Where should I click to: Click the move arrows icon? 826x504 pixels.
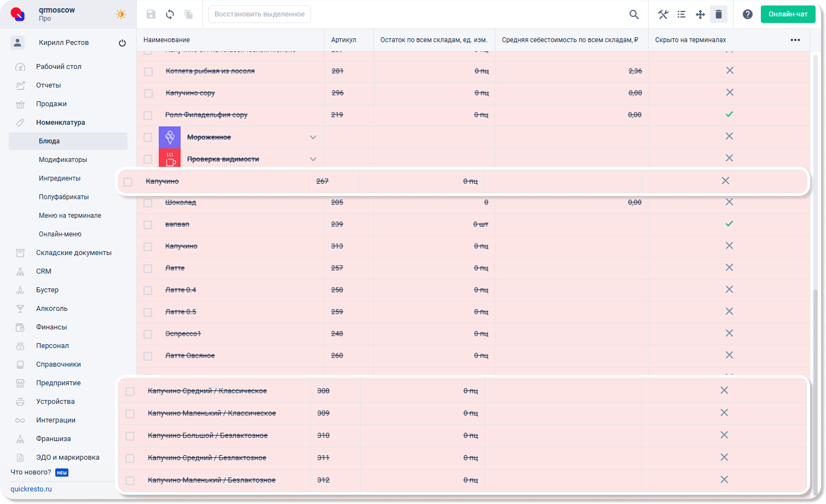[700, 14]
